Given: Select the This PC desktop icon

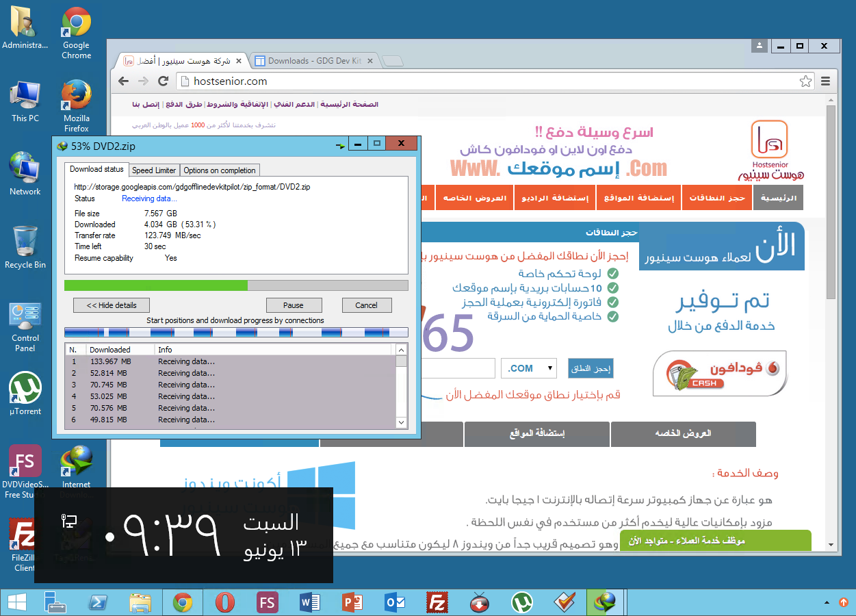Looking at the screenshot, I should 25,101.
